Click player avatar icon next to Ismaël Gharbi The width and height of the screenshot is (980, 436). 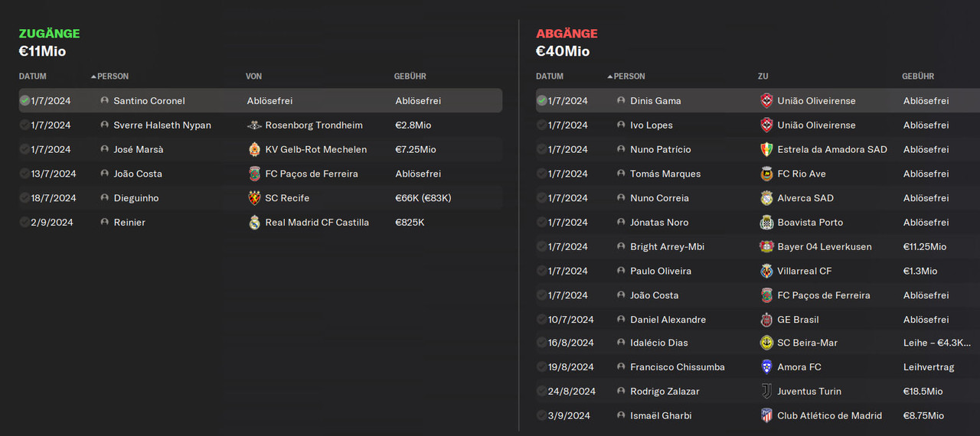[622, 416]
